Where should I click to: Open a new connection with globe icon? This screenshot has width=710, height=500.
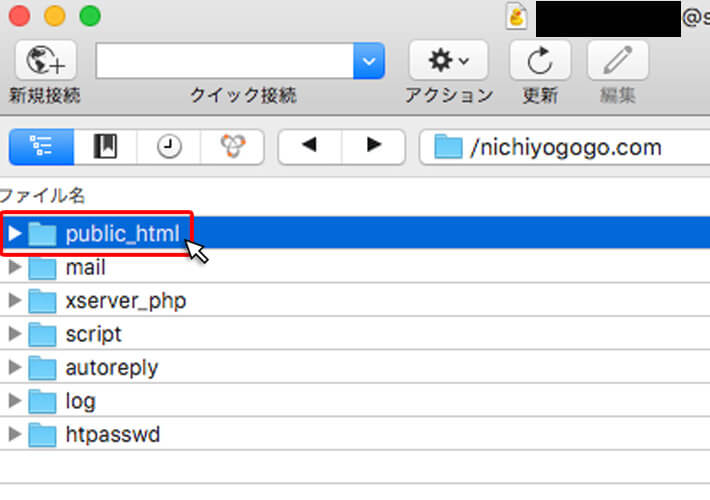(x=46, y=60)
